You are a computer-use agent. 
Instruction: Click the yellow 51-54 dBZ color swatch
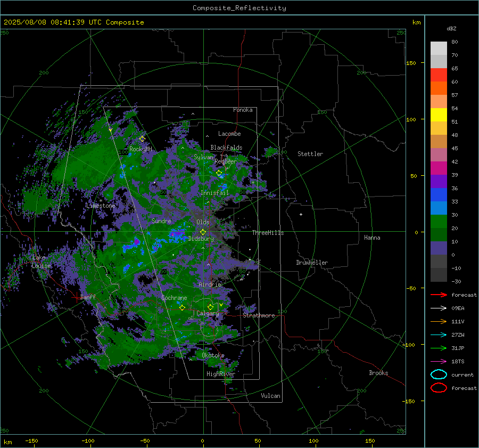439,115
